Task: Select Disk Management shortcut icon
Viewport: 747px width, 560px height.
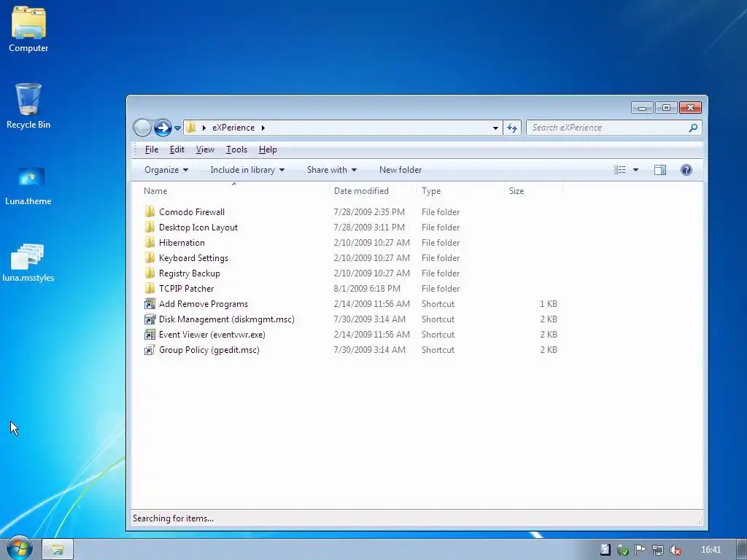Action: [150, 319]
